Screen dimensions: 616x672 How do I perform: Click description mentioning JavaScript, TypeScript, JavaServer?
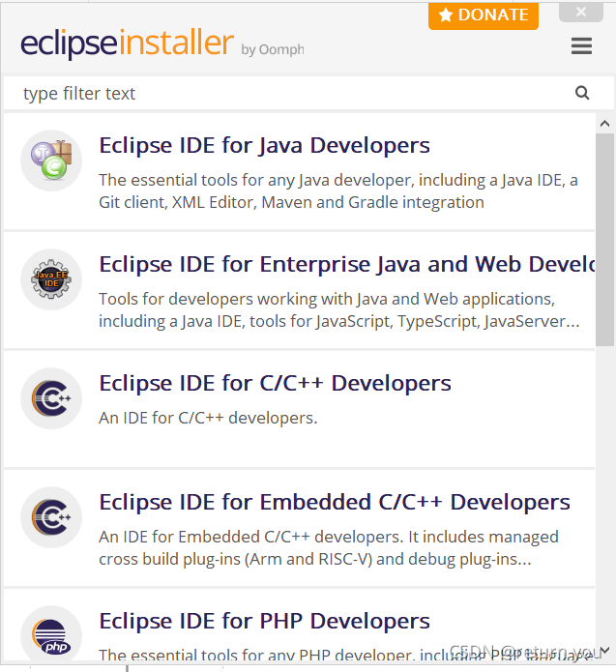(339, 309)
